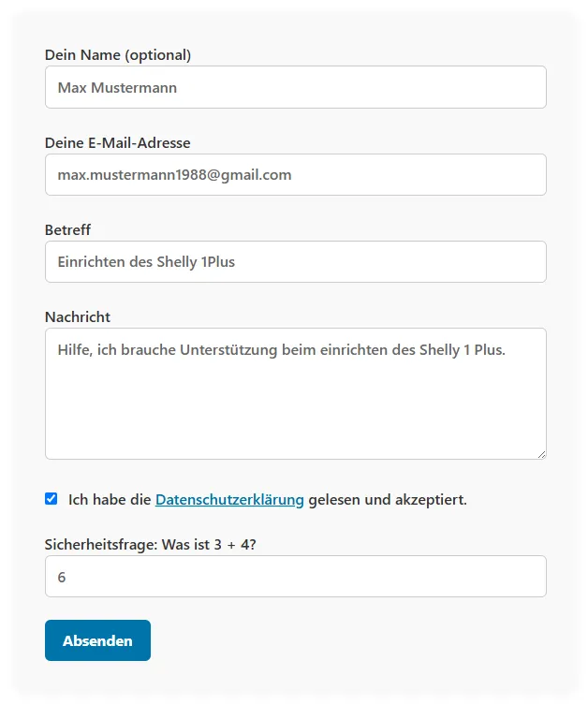This screenshot has height=705, width=588.
Task: Click "gmail.com" inside the e-mail field
Action: [x=256, y=175]
